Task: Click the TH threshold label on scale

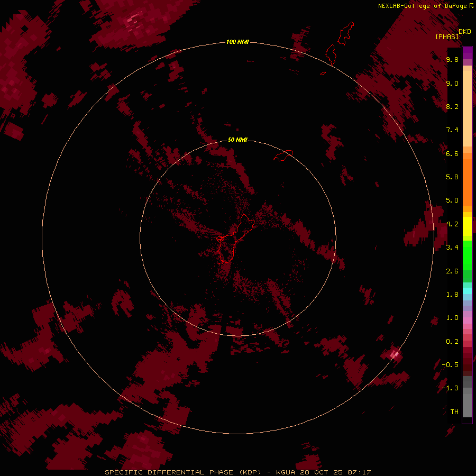Action: (454, 412)
